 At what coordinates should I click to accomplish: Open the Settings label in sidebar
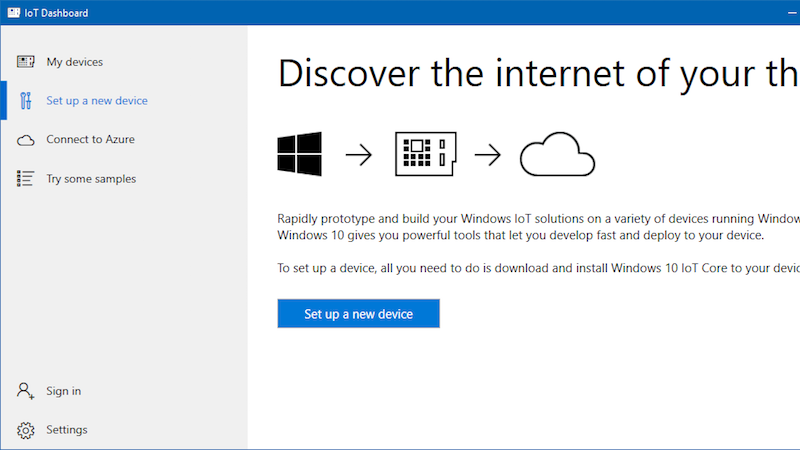[66, 430]
